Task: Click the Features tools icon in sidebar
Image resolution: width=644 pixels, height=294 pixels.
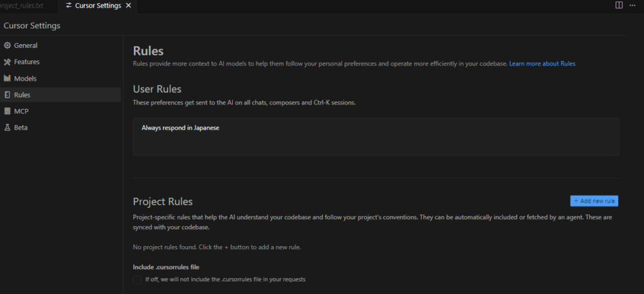Action: tap(7, 62)
